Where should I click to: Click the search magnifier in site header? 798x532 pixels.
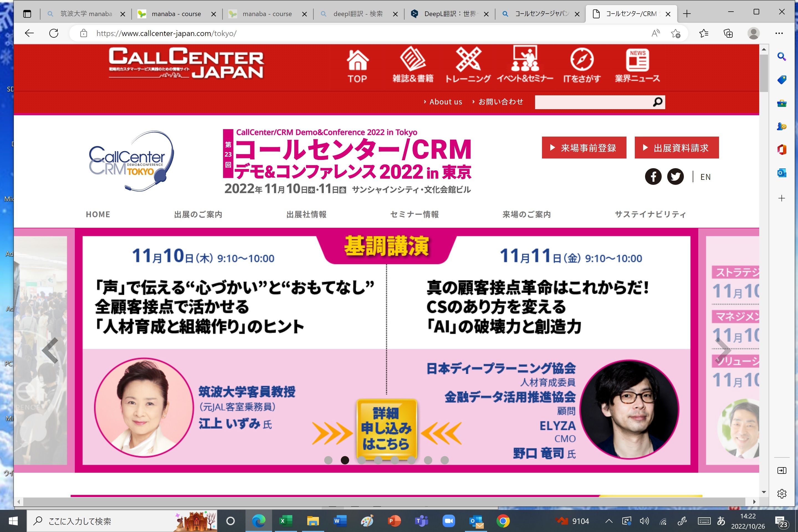[657, 102]
